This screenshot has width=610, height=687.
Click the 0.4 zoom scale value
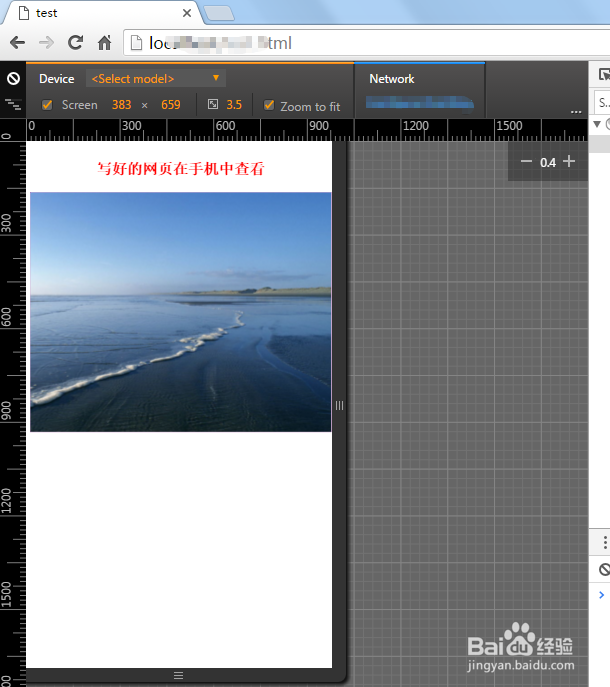tap(548, 163)
